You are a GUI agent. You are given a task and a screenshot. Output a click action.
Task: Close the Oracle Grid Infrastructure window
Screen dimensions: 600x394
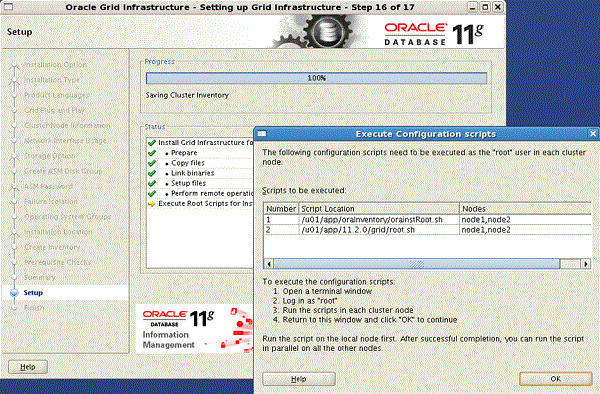click(x=498, y=7)
